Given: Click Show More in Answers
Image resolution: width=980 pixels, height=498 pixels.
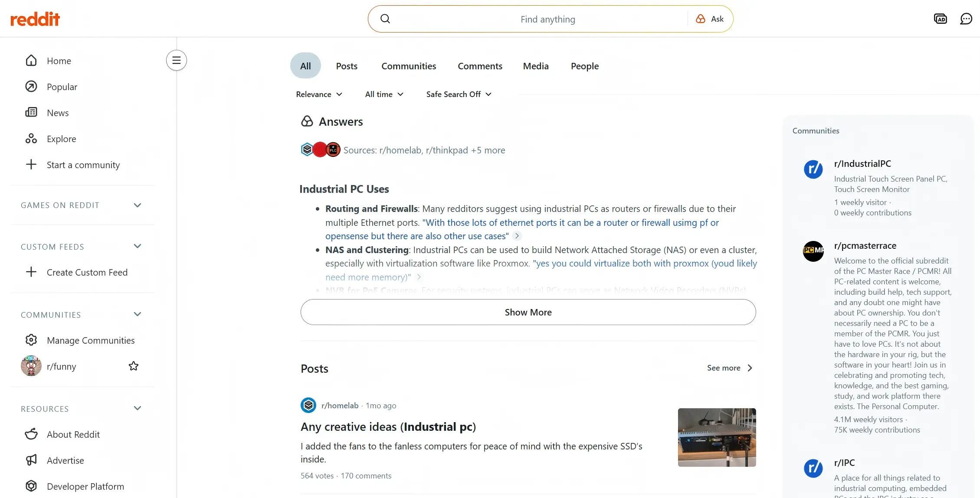Looking at the screenshot, I should 528,312.
